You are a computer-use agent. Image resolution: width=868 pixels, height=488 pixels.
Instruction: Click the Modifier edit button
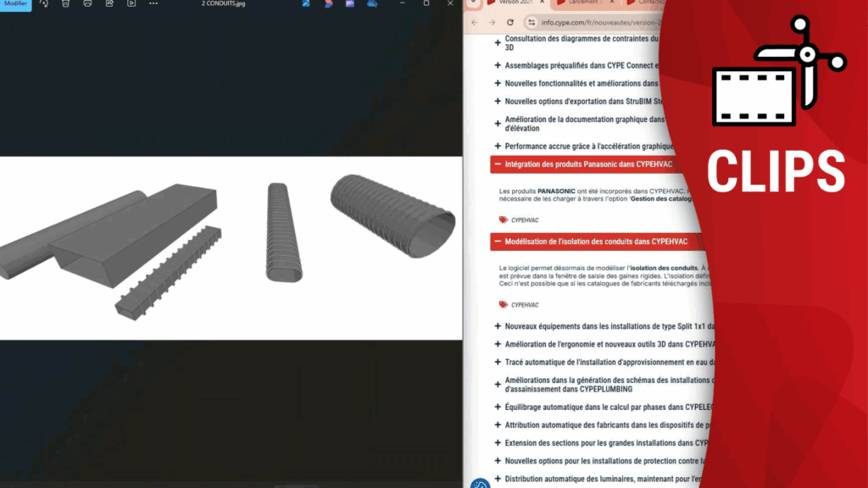pyautogui.click(x=15, y=4)
